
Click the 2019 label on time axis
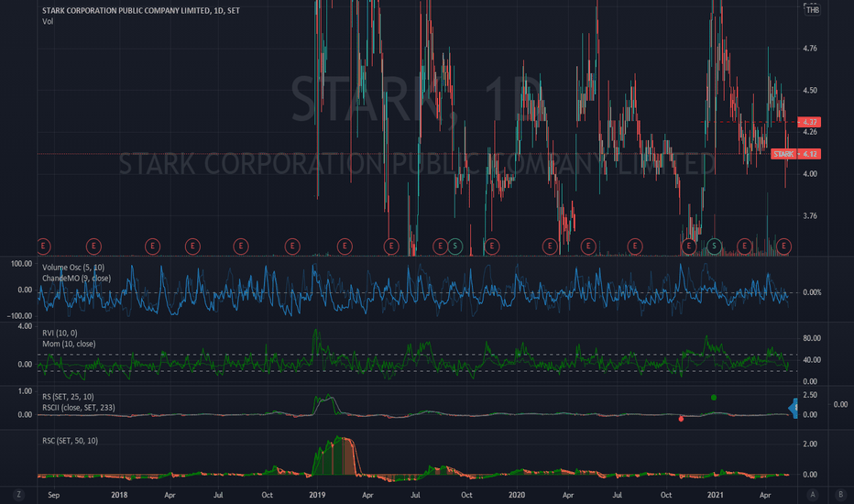(x=317, y=495)
